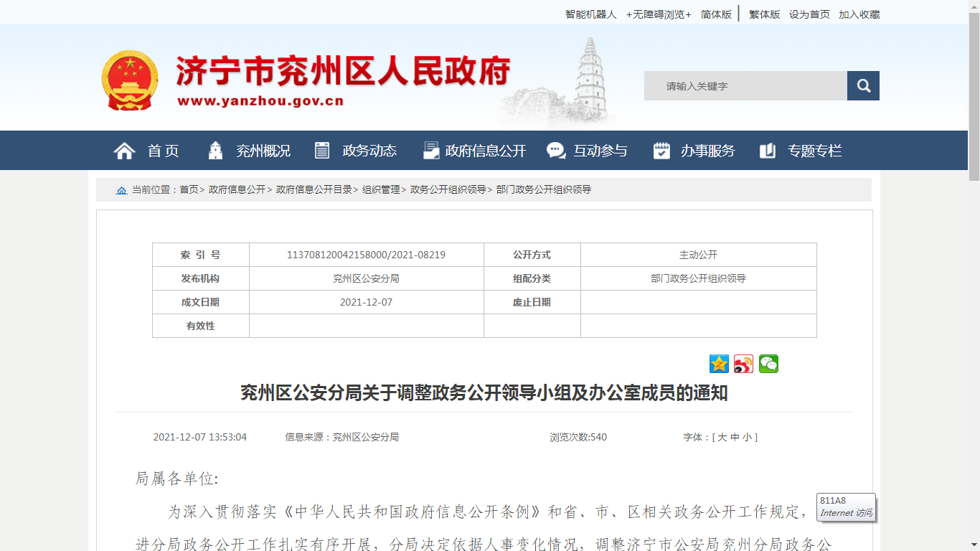Open the 专题专栏 navigation menu
The height and width of the screenshot is (551, 980).
click(x=814, y=151)
